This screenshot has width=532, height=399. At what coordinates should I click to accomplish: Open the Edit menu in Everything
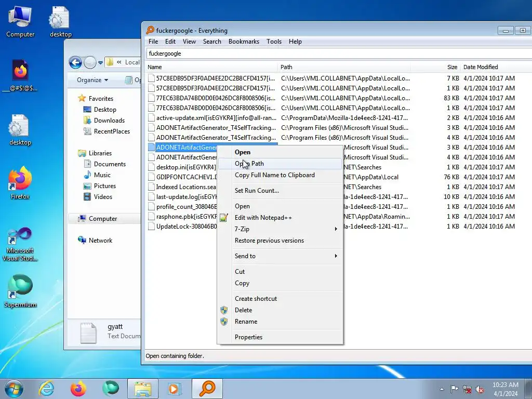click(170, 42)
